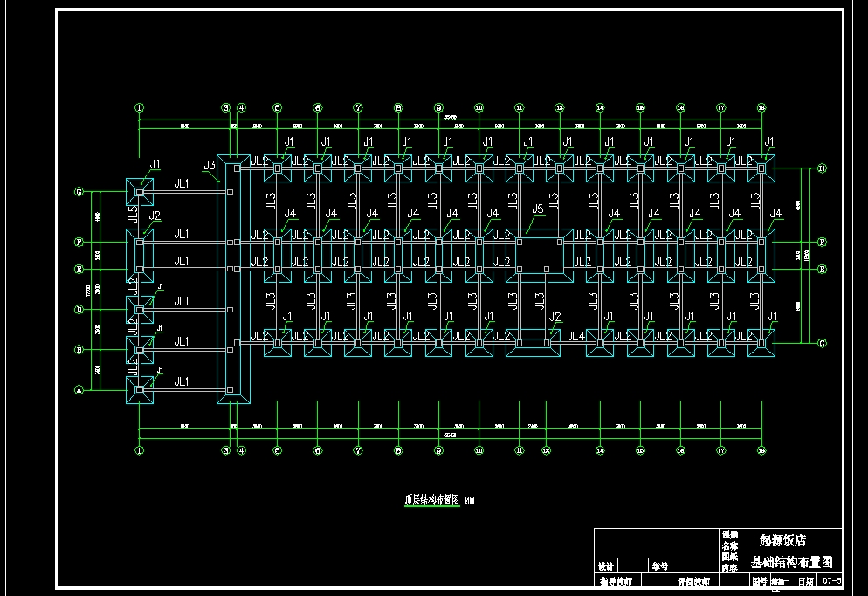The width and height of the screenshot is (868, 596).
Task: Select the JL1 label on axis A row
Action: pos(182,381)
